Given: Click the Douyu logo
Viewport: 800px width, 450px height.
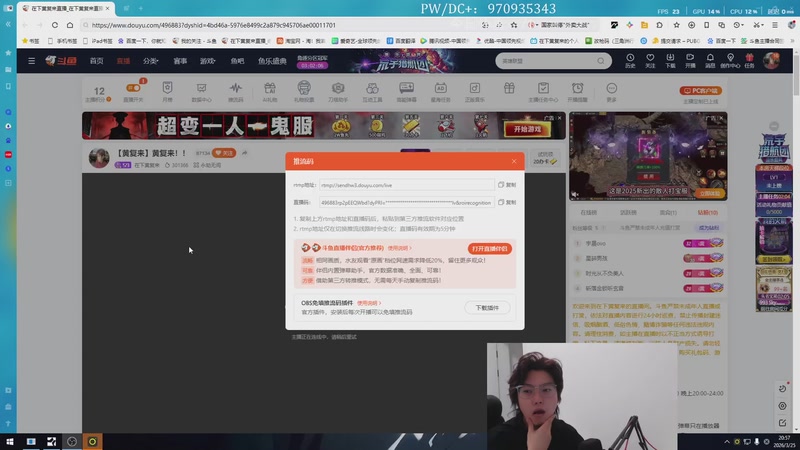Looking at the screenshot, I should 61,61.
